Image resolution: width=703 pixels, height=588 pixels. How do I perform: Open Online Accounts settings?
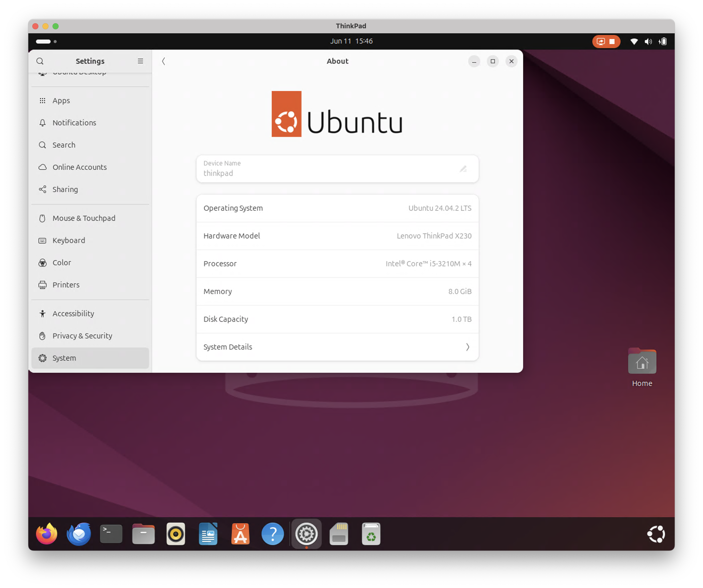(79, 167)
